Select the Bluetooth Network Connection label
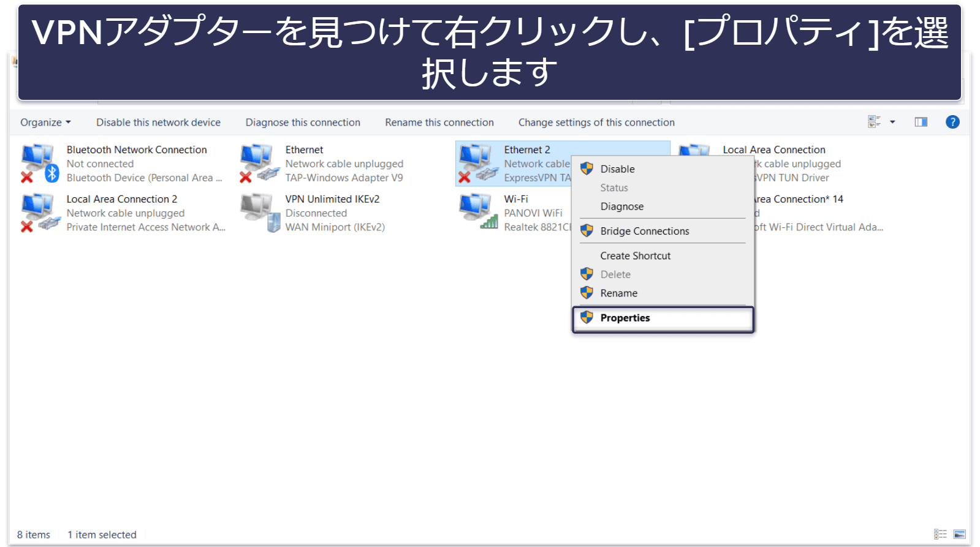 [x=137, y=149]
